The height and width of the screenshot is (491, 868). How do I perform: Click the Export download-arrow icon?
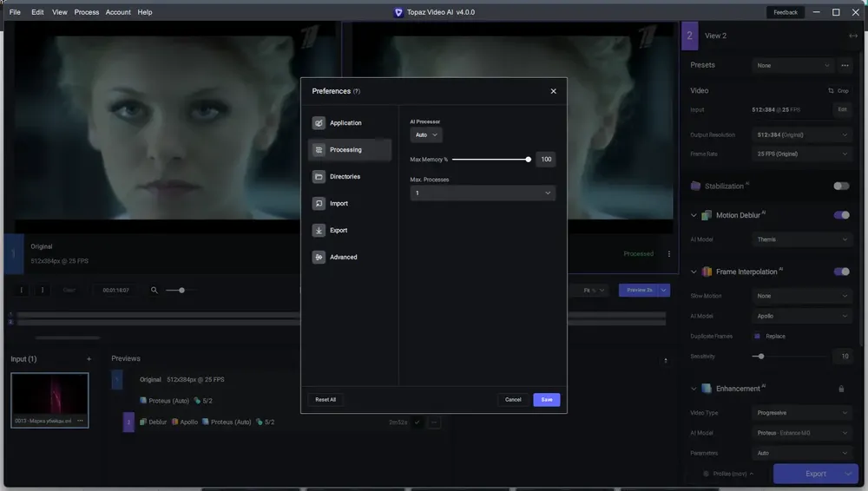pos(319,230)
